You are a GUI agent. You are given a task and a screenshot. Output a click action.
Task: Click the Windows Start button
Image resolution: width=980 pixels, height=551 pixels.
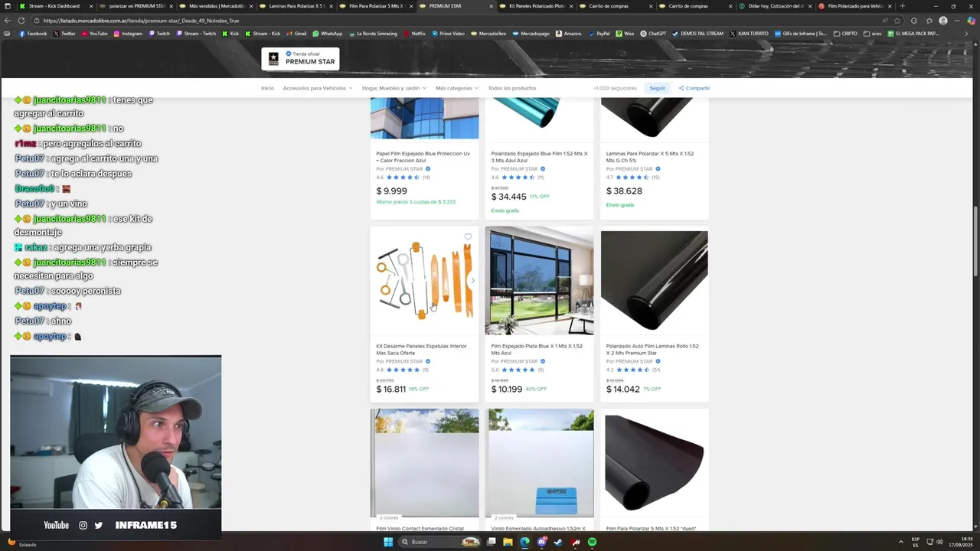coord(388,542)
